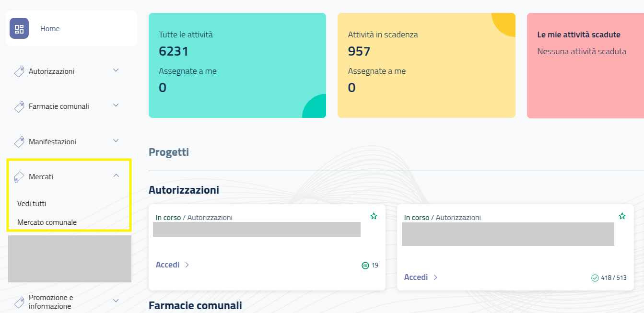Click the Home dashboard grid icon
The image size is (644, 313).
[19, 29]
